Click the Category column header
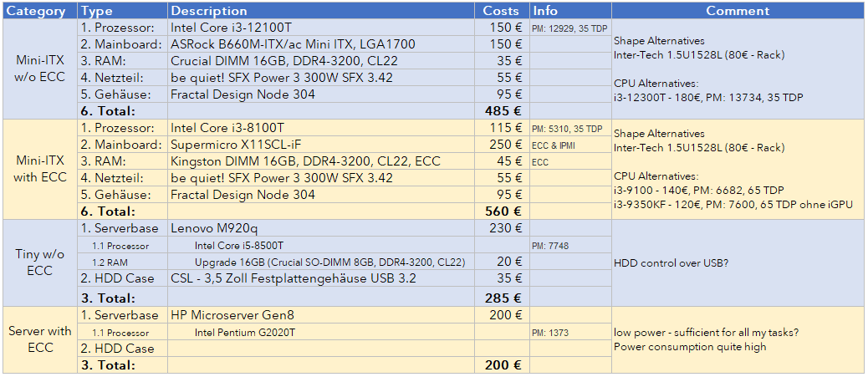Image resolution: width=868 pixels, height=377 pixels. tap(38, 11)
